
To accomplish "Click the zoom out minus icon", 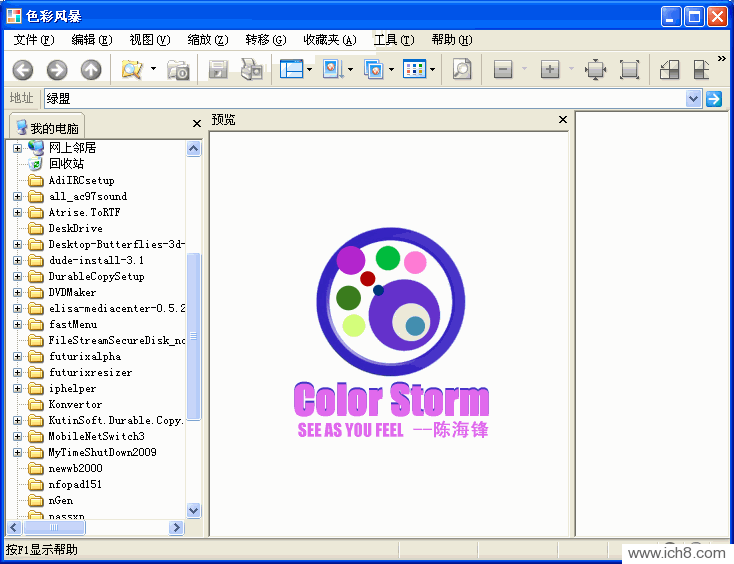I will coord(503,70).
